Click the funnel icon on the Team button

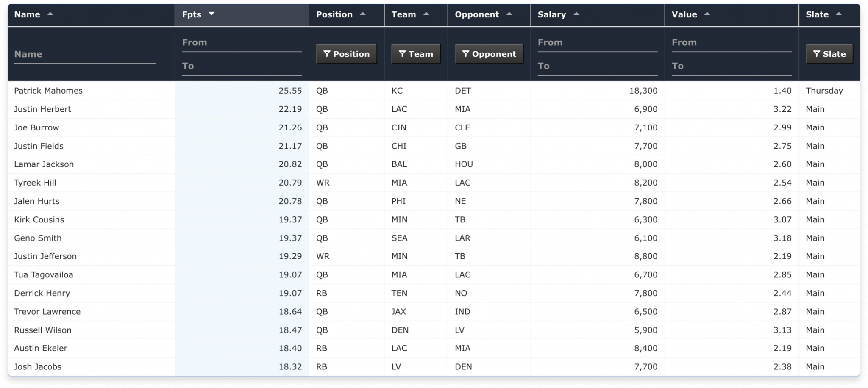pos(402,54)
